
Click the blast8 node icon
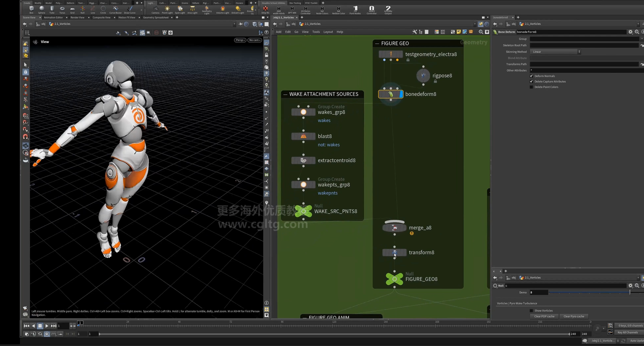click(x=303, y=136)
